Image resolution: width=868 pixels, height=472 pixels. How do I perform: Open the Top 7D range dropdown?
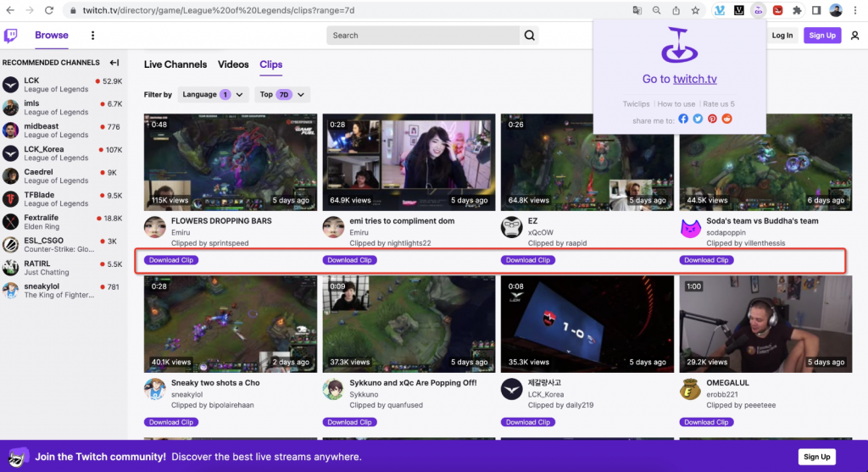[x=281, y=95]
